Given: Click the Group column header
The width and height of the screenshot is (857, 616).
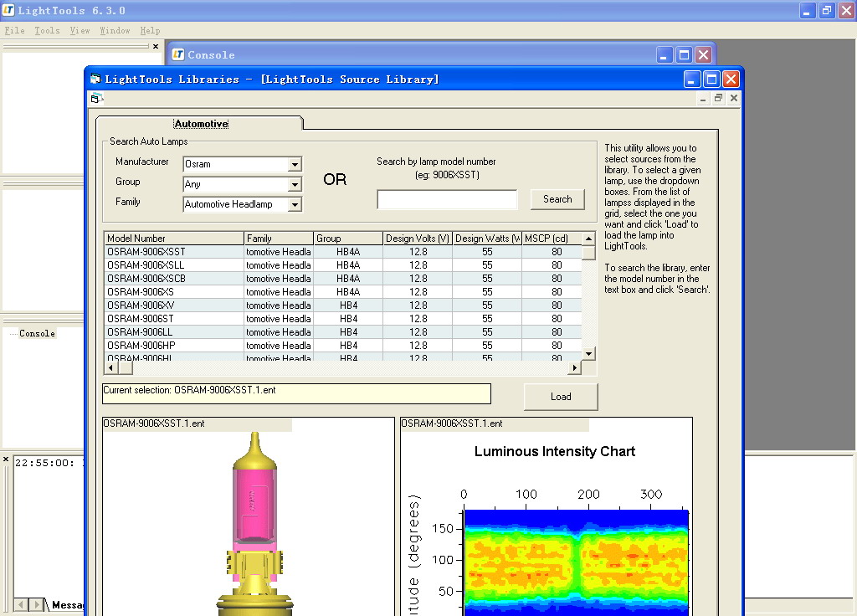Looking at the screenshot, I should coord(348,239).
